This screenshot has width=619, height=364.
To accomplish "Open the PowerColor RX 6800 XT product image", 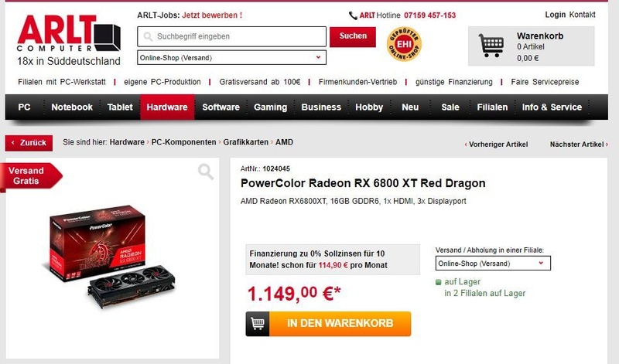I will coord(108,256).
